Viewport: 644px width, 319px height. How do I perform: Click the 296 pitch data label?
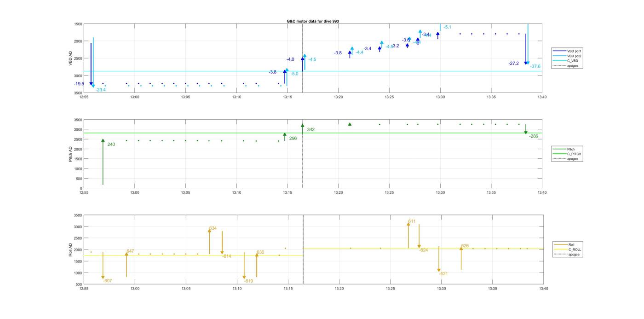pos(293,138)
